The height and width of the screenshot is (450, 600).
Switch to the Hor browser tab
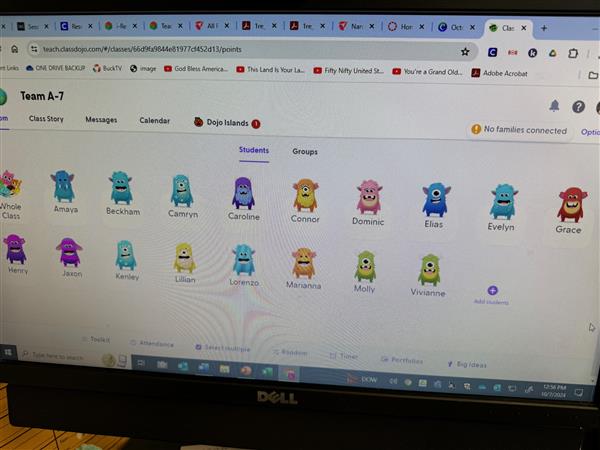pyautogui.click(x=406, y=27)
